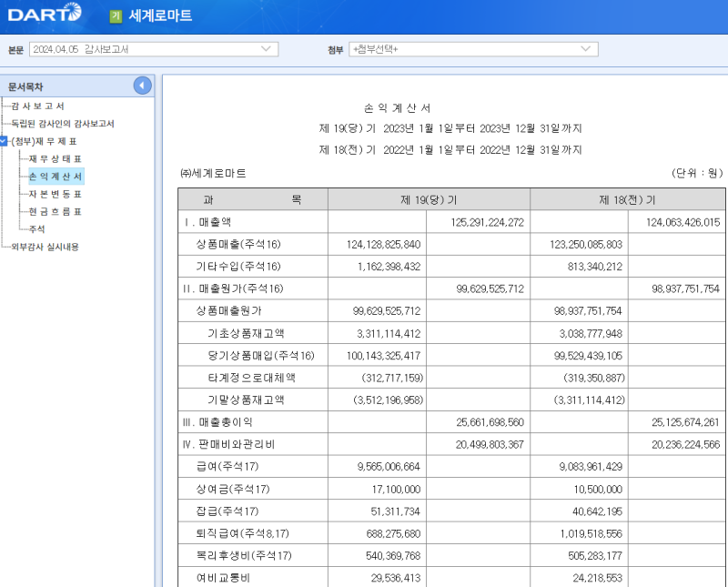This screenshot has height=587, width=728.
Task: Click the value (312,717,159)
Action: (392, 378)
